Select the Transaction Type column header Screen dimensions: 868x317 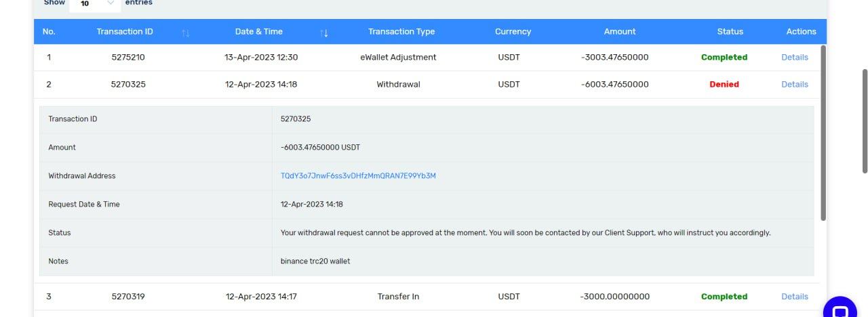(x=401, y=32)
